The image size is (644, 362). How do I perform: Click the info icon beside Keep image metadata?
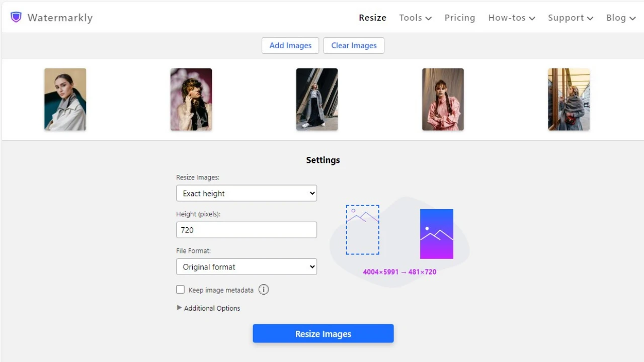point(264,290)
